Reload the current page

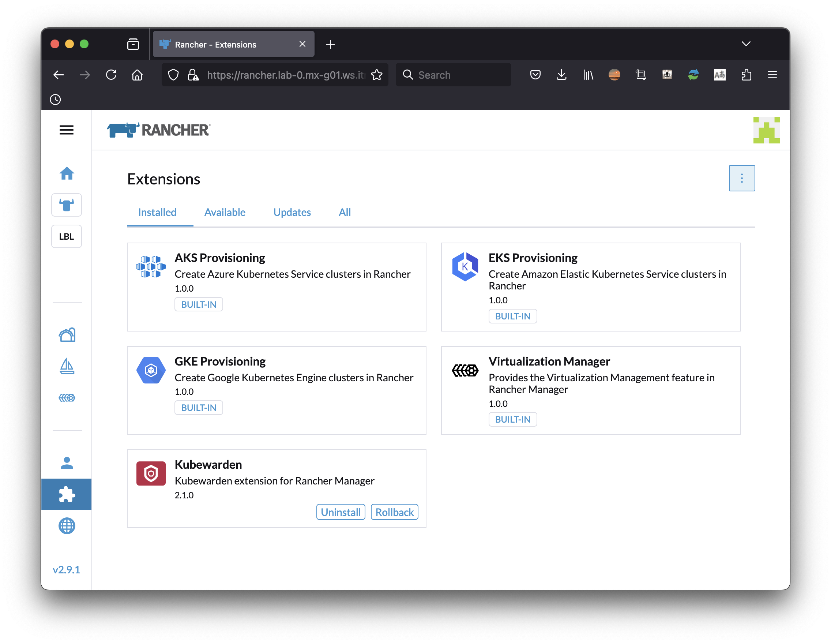point(111,75)
